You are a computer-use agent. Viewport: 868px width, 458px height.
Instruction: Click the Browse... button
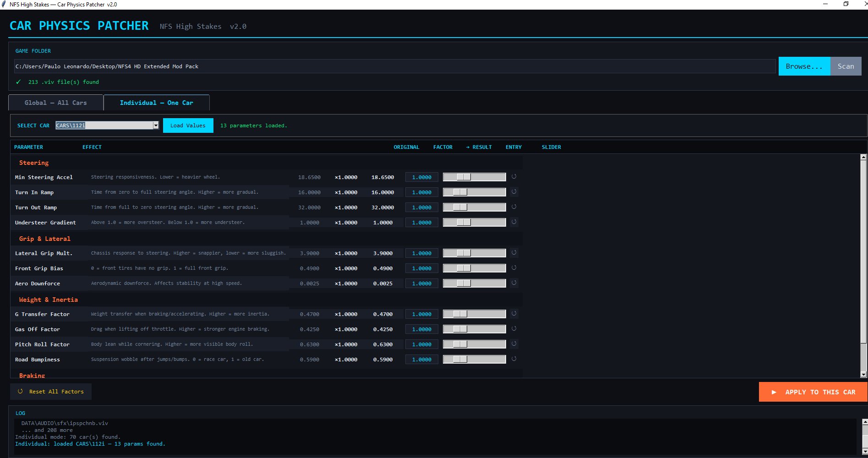(x=804, y=66)
